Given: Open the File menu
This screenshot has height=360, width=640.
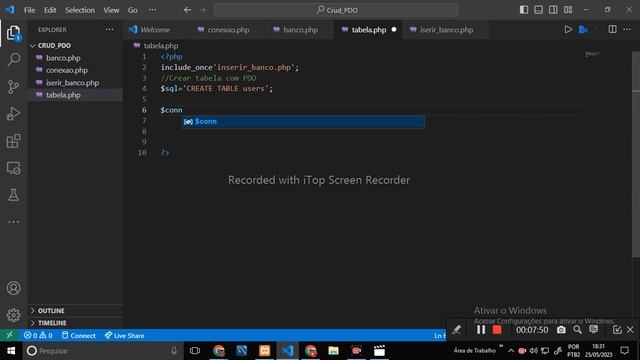Looking at the screenshot, I should tap(29, 10).
